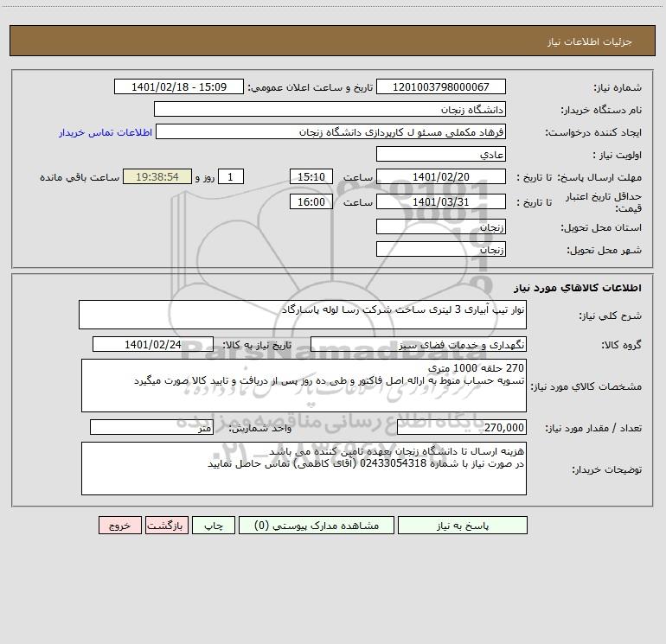Open اطلاعات تماس خریدار link
This screenshot has height=644, width=666.
[x=106, y=132]
